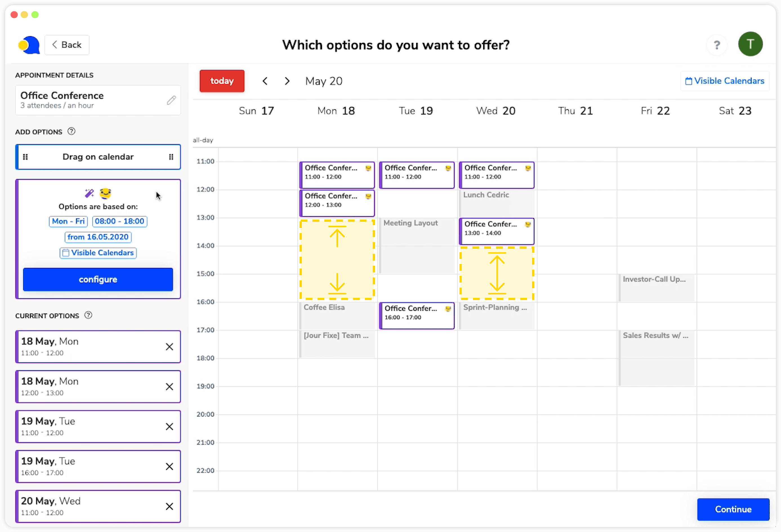
Task: Click the Current Options help icon
Action: [x=88, y=315]
